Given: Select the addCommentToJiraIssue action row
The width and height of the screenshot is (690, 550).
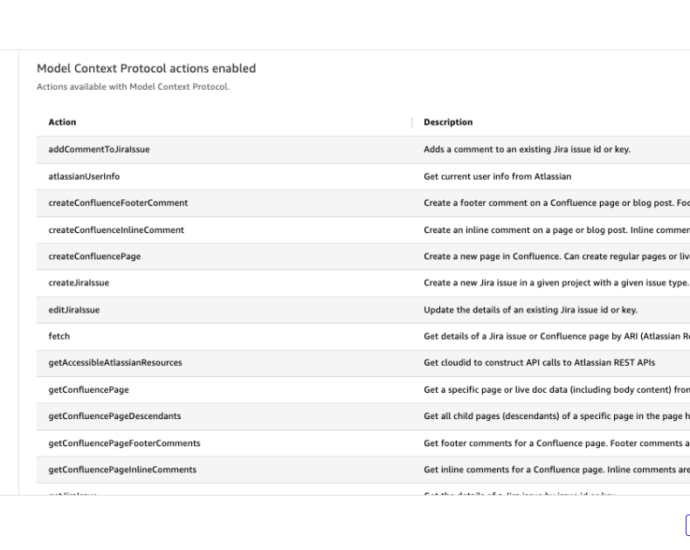Looking at the screenshot, I should click(99, 150).
